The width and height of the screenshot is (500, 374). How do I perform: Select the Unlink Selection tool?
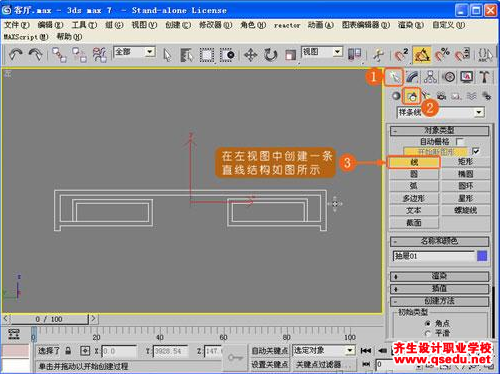coord(79,55)
